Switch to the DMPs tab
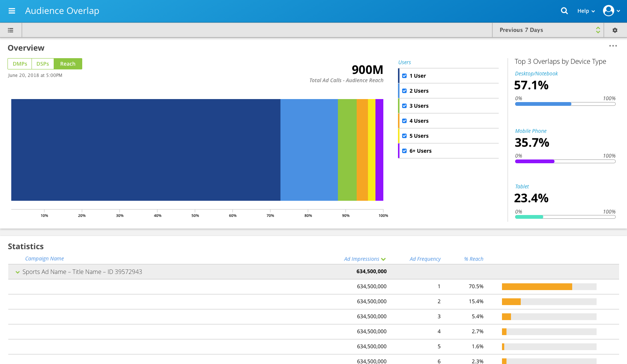Viewport: 627px width, 364px height. click(x=20, y=64)
